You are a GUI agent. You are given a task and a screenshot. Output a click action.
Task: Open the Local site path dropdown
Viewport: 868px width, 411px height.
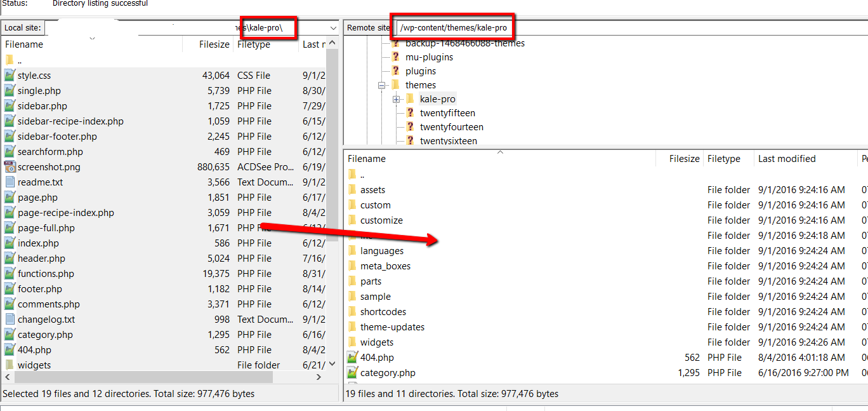click(334, 28)
